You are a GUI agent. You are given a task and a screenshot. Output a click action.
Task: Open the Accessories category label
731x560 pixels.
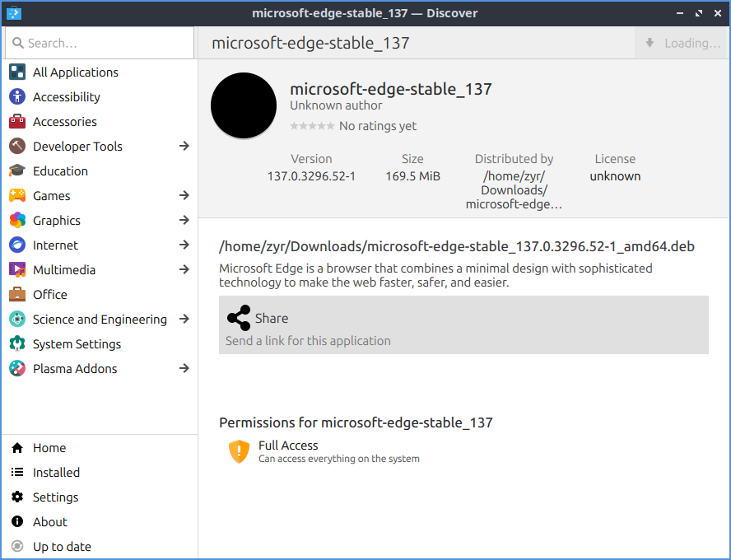pyautogui.click(x=65, y=122)
